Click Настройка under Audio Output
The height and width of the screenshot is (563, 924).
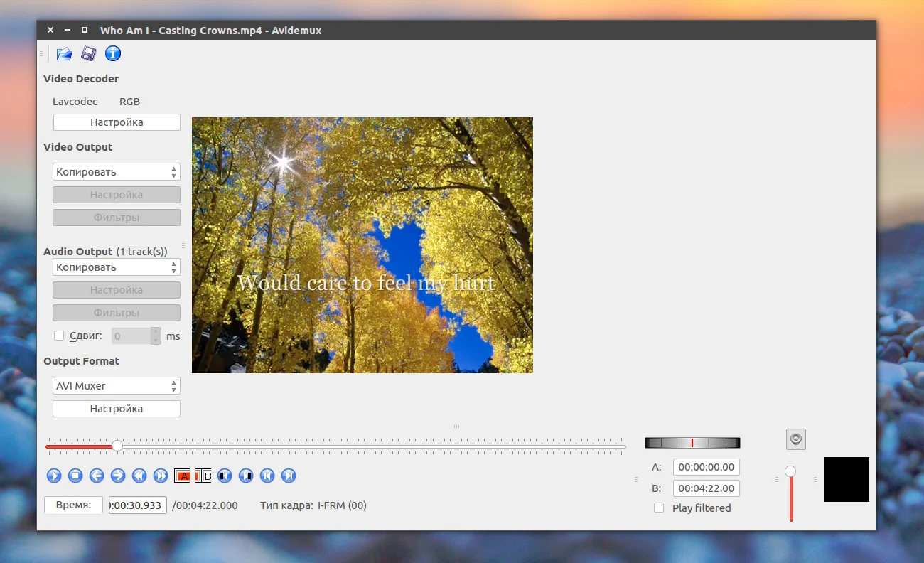(117, 290)
